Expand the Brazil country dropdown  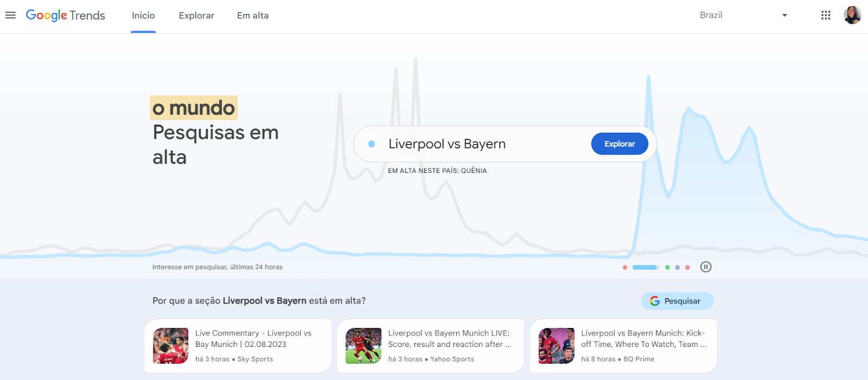(743, 15)
